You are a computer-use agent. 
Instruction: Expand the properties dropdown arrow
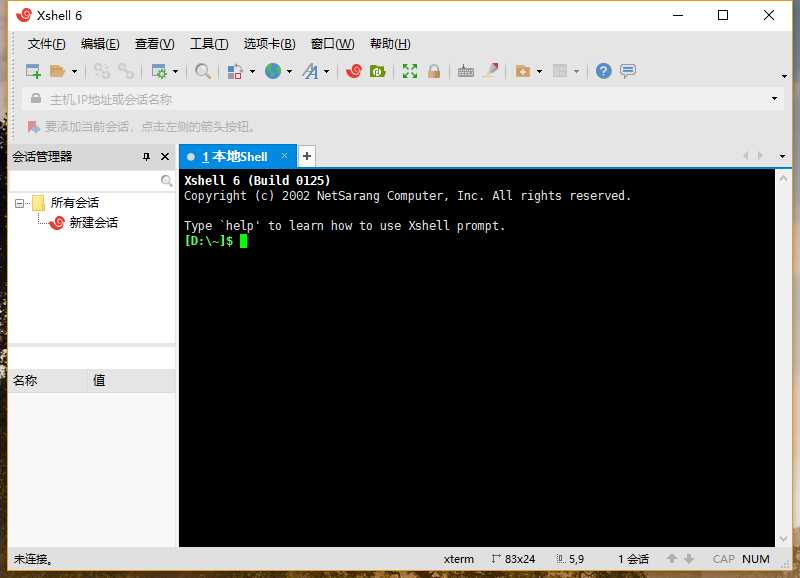176,71
